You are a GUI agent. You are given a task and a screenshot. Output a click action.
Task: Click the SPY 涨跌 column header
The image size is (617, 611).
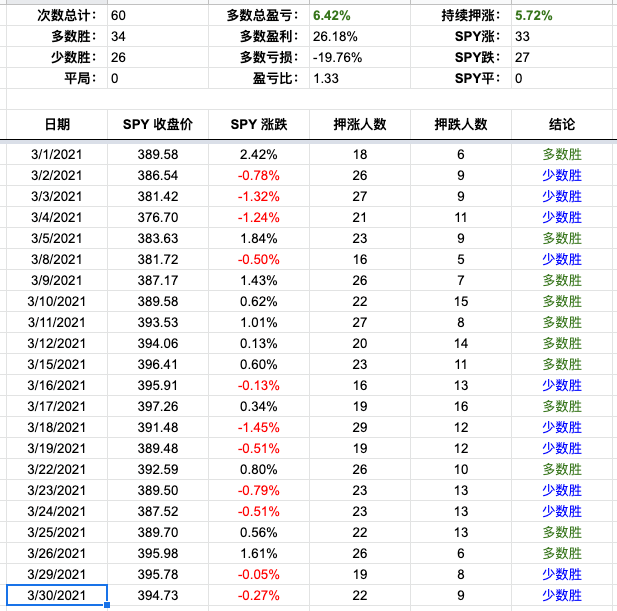(x=259, y=124)
